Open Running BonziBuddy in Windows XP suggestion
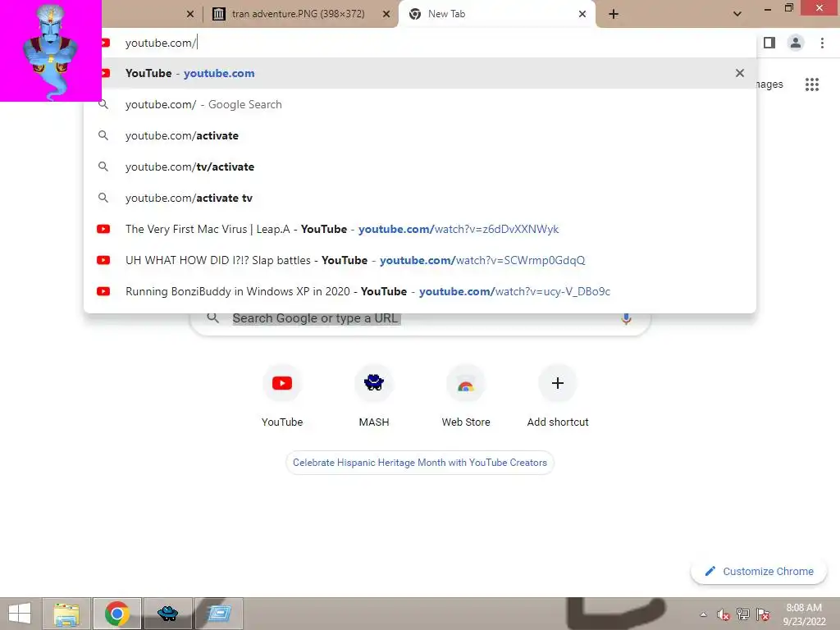Viewport: 840px width, 630px height. click(x=420, y=291)
